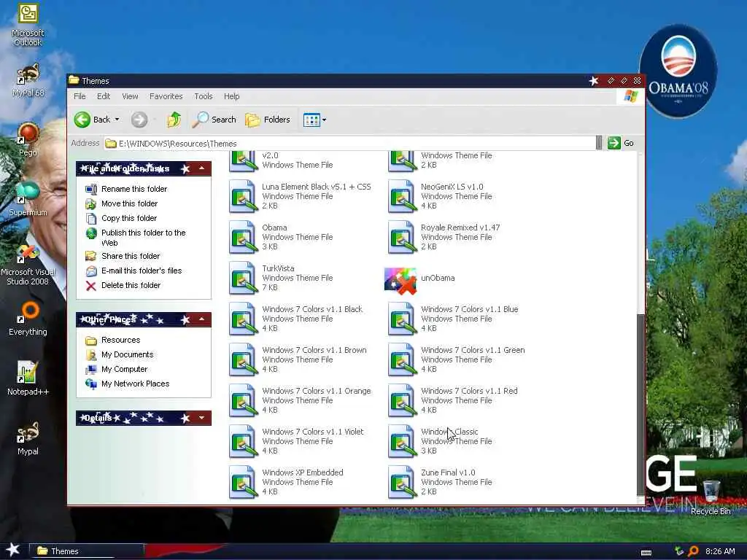Open MyPal 68 desktop shortcut
This screenshot has height=560, width=747.
click(28, 80)
